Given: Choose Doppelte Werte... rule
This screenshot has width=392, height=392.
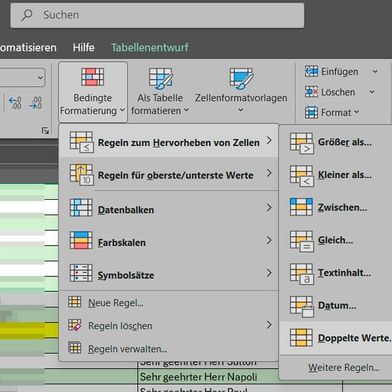Looking at the screenshot, I should tap(336, 338).
